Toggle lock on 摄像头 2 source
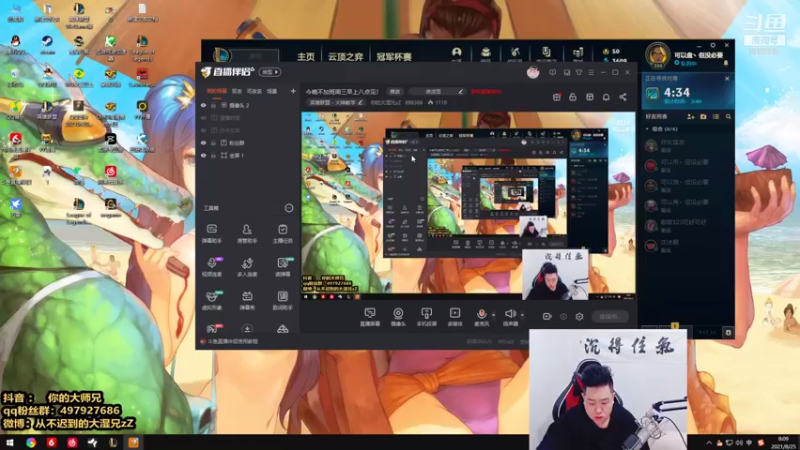The width and height of the screenshot is (800, 450). [213, 105]
